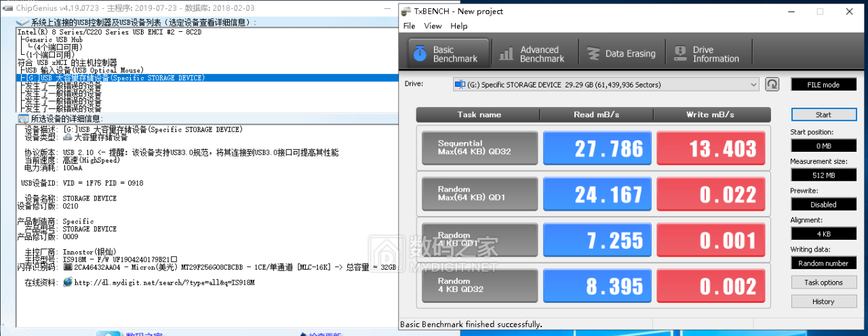Click the flash chip icon next to 2CA46432AA04
Image resolution: width=868 pixels, height=336 pixels.
67,267
